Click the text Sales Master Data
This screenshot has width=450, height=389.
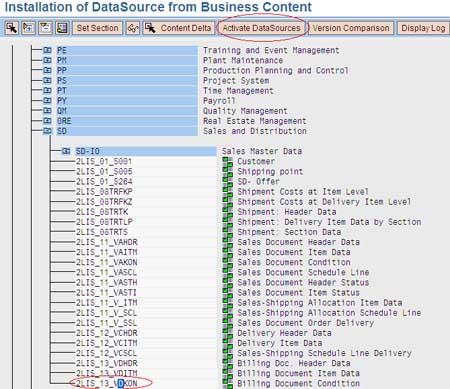click(x=262, y=151)
